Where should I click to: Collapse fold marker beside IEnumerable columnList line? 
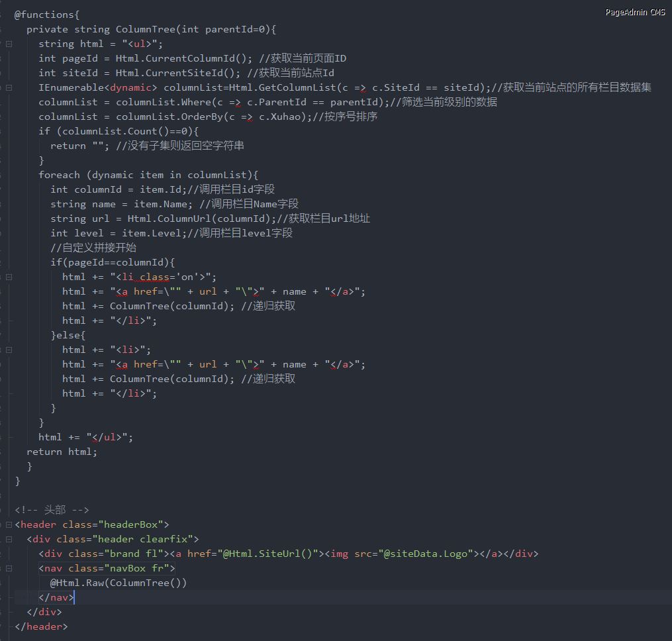click(9, 87)
